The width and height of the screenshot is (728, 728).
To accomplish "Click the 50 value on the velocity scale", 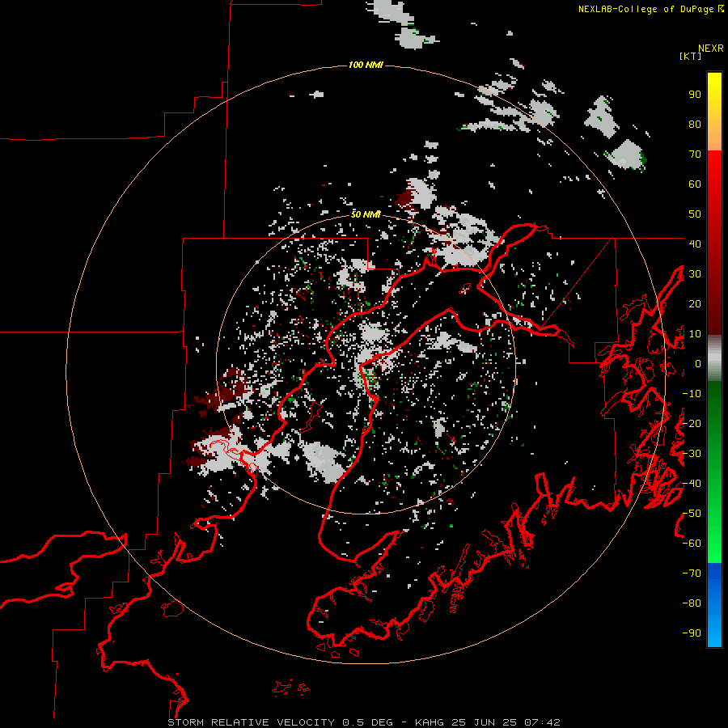I will click(695, 214).
